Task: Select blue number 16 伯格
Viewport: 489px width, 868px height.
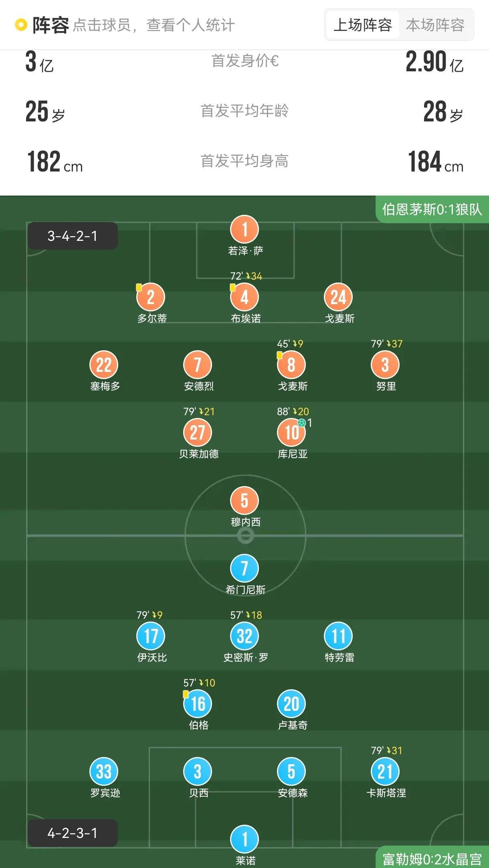Action: click(198, 704)
